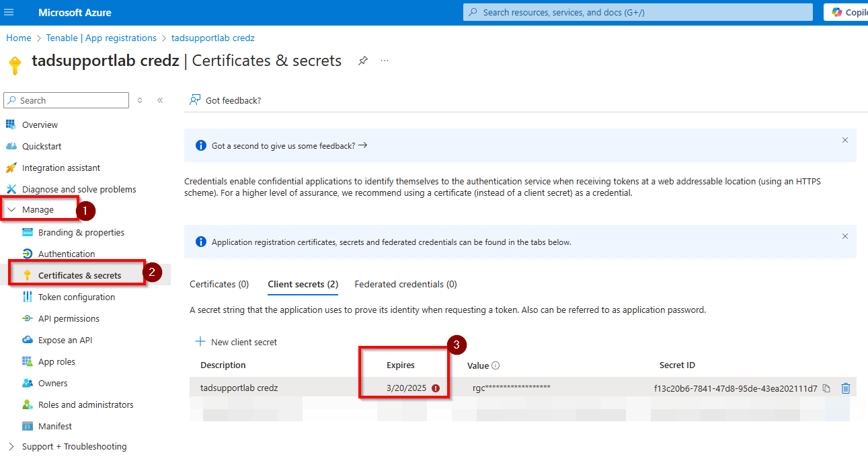Click the sidebar Search field
The height and width of the screenshot is (465, 868).
click(66, 100)
